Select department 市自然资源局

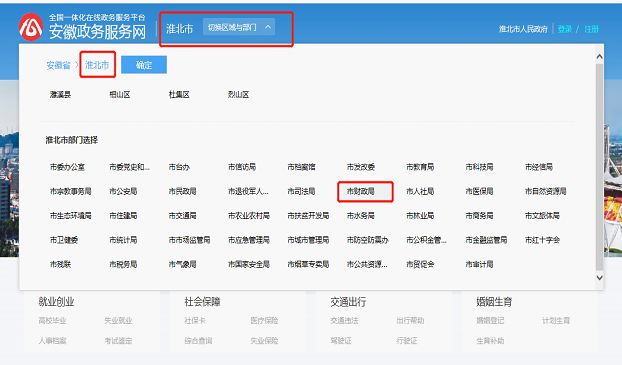(x=545, y=191)
